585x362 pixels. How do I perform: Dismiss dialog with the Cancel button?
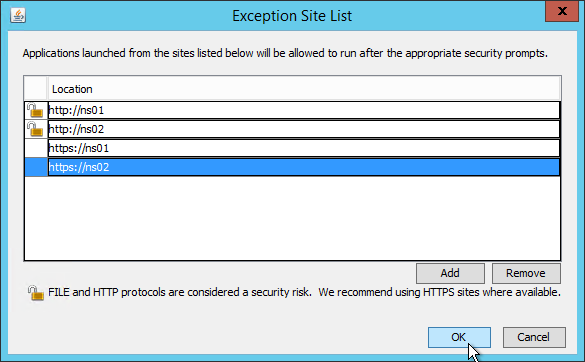tap(534, 337)
